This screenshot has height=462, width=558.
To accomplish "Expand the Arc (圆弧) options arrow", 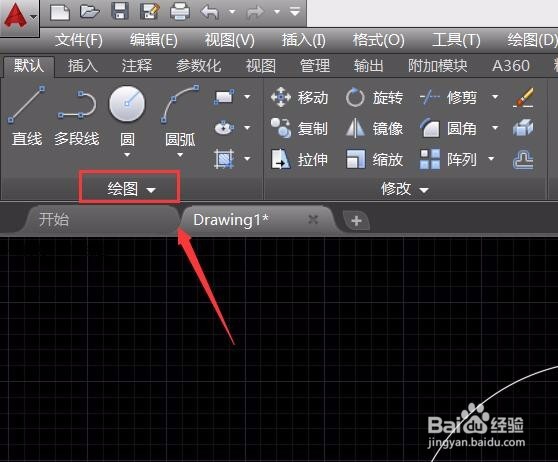I will tap(180, 155).
